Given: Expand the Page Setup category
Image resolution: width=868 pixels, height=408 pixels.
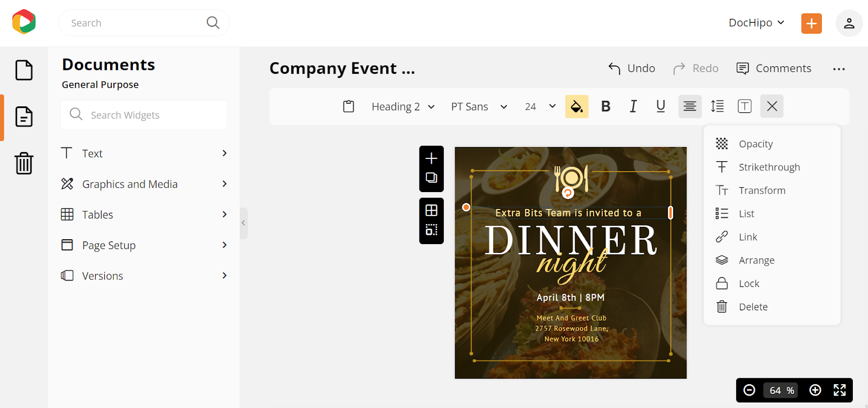Looking at the screenshot, I should pos(145,245).
